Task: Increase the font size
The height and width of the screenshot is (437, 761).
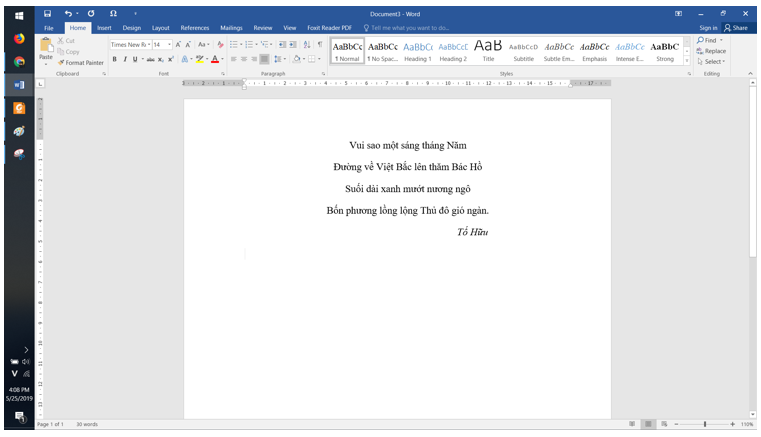Action: (178, 45)
